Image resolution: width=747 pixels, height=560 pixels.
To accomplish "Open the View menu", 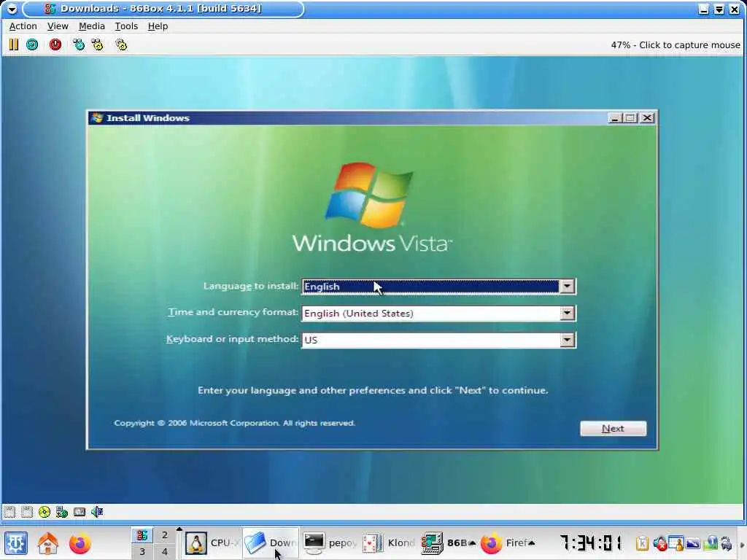I will (58, 26).
